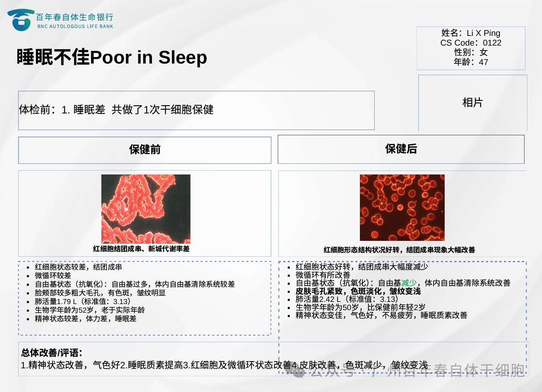
Task: Click the 相片 photo placeholder
Action: pos(472,103)
